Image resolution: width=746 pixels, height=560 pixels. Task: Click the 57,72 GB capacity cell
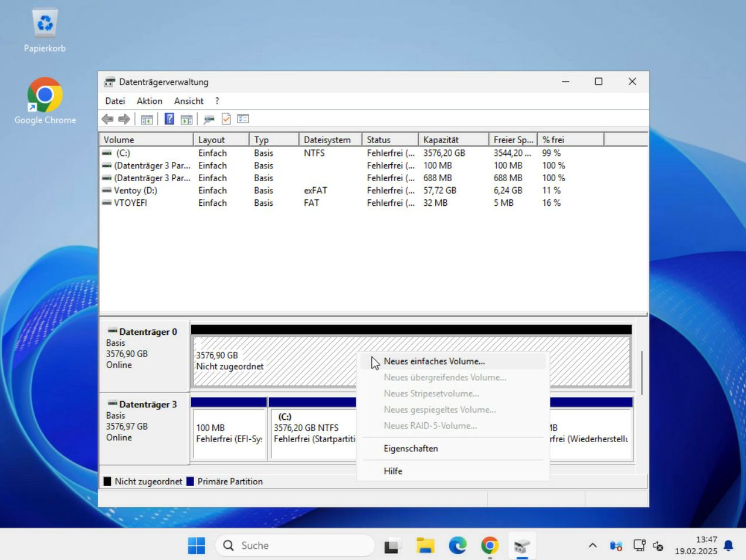[x=440, y=191]
